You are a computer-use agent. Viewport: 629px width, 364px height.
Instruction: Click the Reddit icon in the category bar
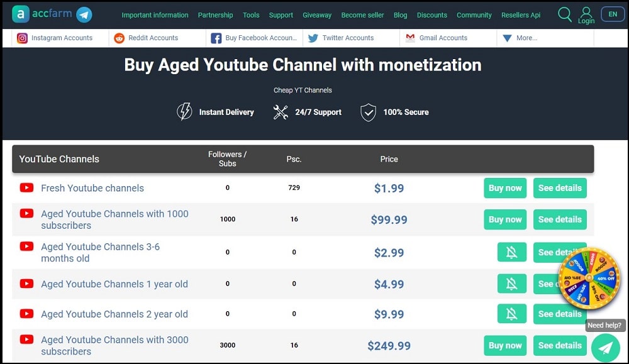pyautogui.click(x=119, y=38)
